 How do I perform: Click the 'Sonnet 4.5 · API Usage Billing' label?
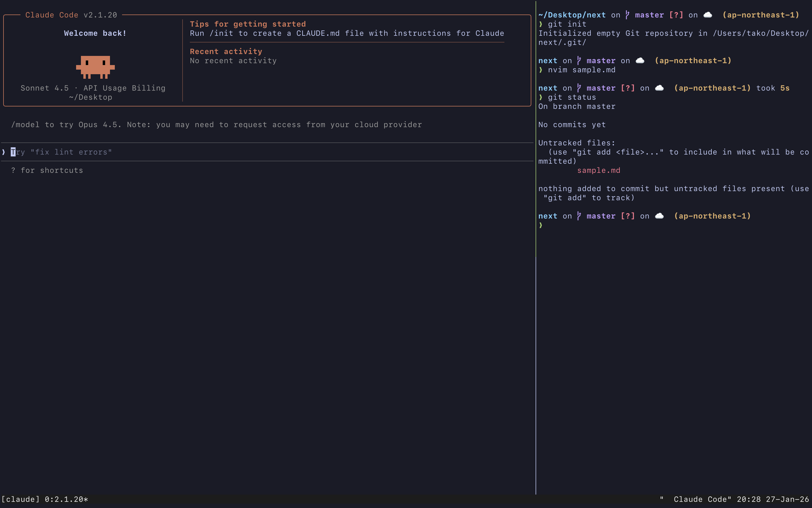pos(93,88)
